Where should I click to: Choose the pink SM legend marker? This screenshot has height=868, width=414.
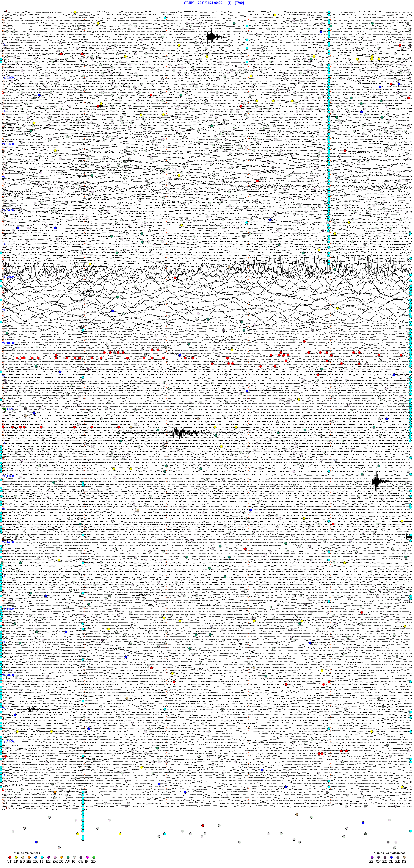55,857
